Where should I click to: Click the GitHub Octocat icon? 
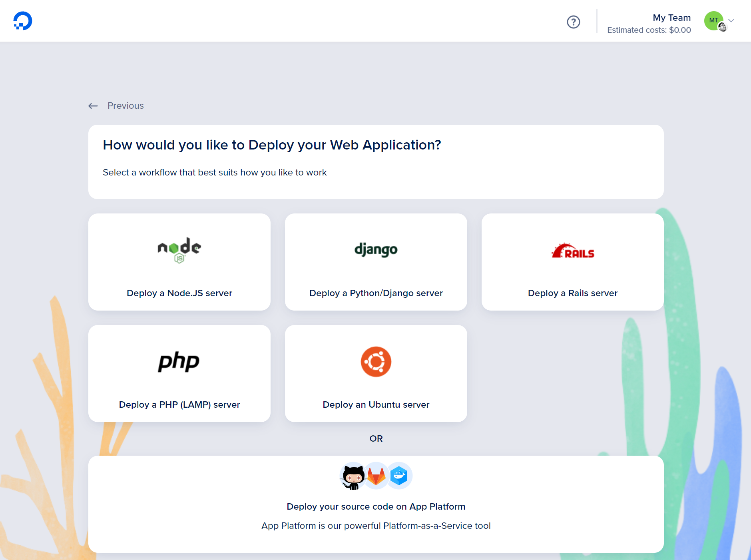[353, 476]
